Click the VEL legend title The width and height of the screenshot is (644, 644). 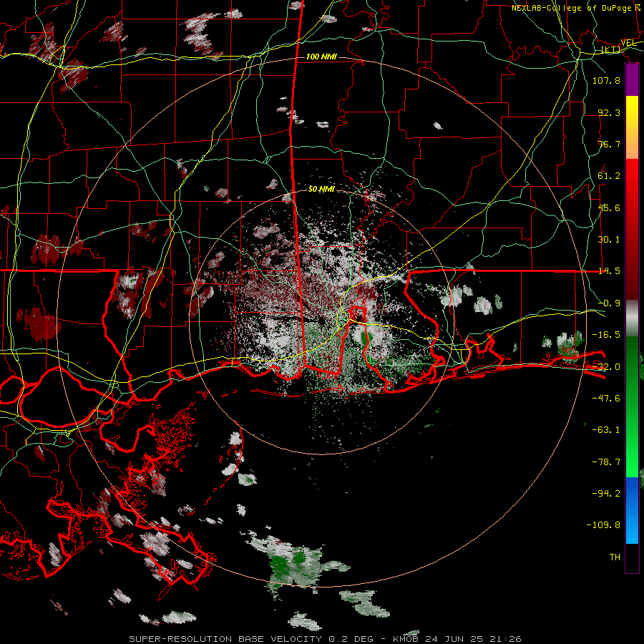coord(628,43)
